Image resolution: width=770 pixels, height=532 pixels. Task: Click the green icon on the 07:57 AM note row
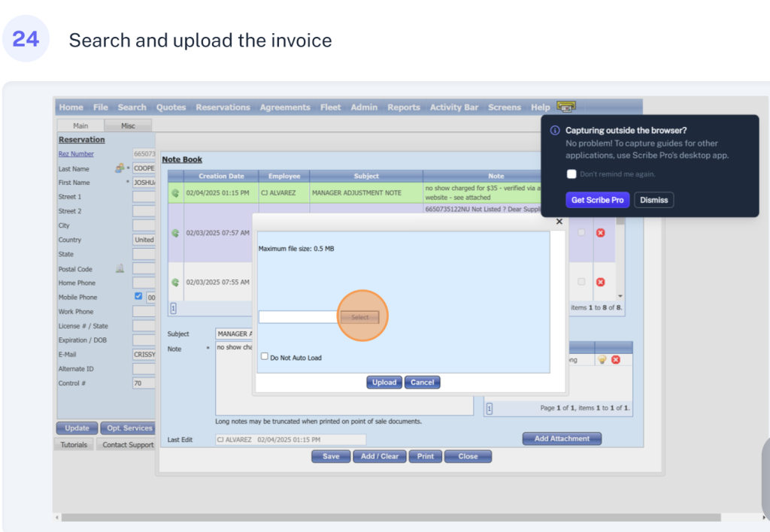(174, 233)
